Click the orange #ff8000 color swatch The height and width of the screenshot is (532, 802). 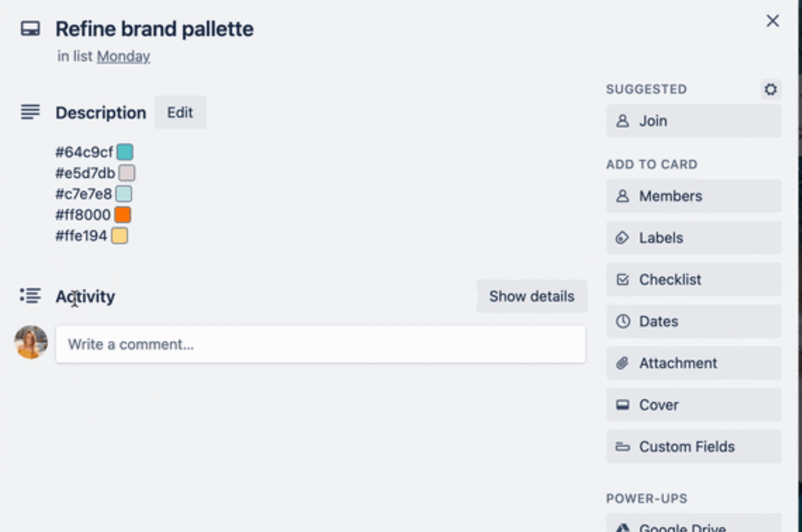pos(123,215)
